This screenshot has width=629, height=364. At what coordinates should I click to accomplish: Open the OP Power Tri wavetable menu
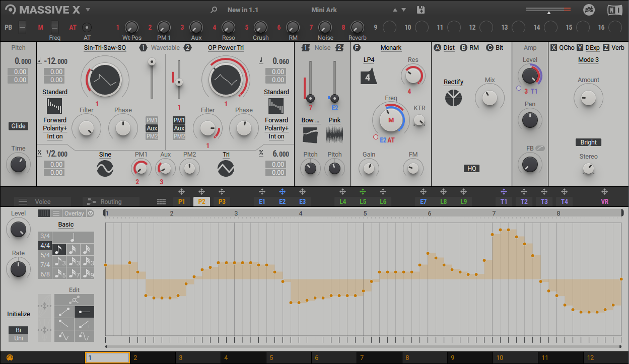point(226,48)
